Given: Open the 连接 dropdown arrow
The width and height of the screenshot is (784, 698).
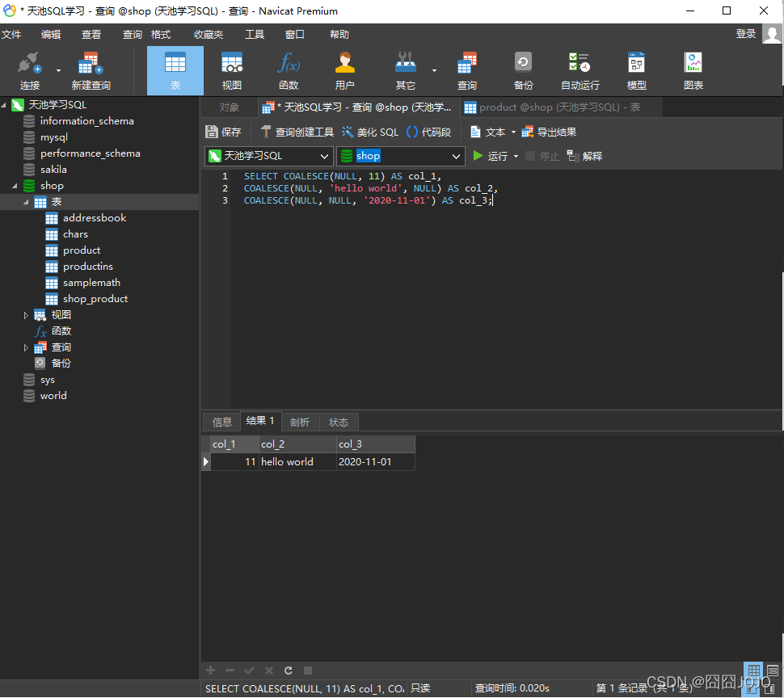Looking at the screenshot, I should 58,70.
